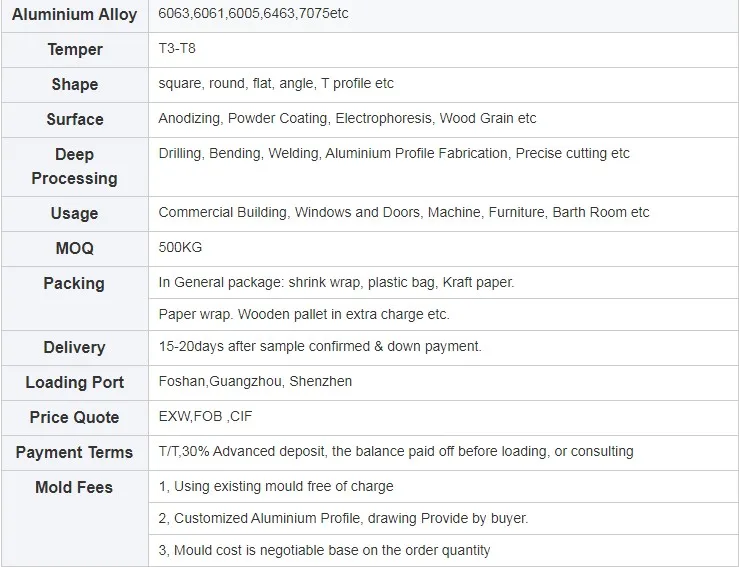Click the Surface row label
Image resolution: width=739 pixels, height=567 pixels.
point(74,119)
